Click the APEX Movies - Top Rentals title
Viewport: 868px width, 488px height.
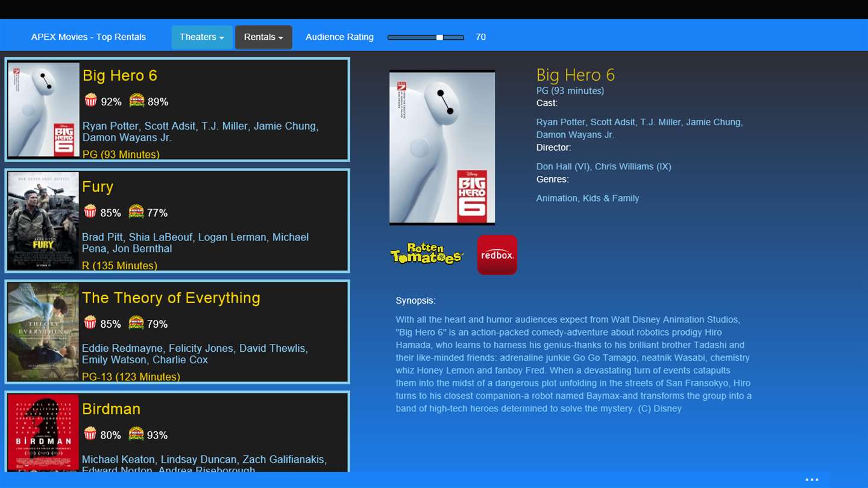point(89,37)
